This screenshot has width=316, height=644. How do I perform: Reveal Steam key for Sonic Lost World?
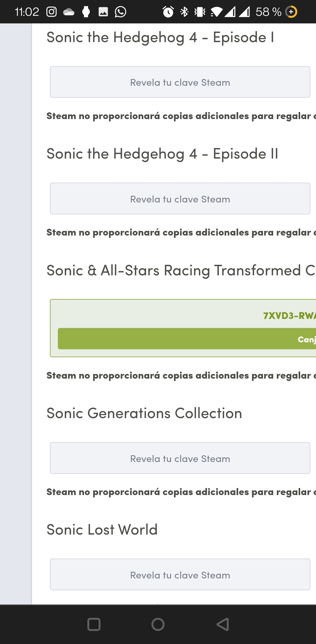click(180, 575)
